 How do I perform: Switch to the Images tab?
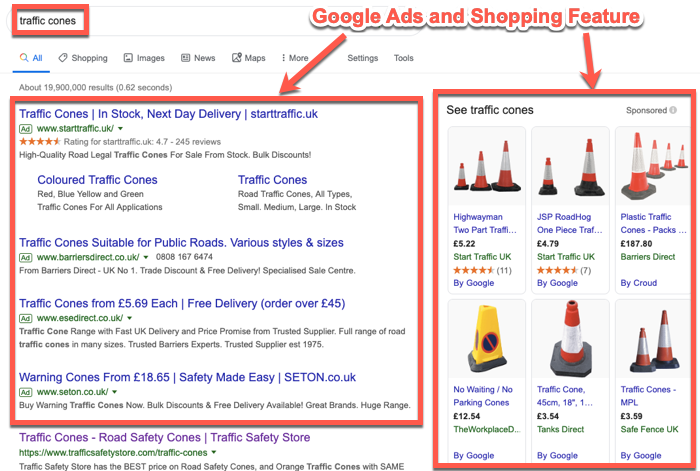point(144,58)
